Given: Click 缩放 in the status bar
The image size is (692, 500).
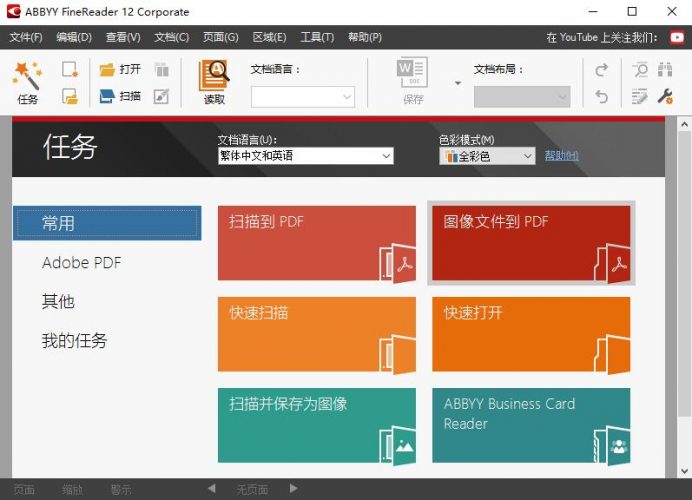Looking at the screenshot, I should coord(72,489).
